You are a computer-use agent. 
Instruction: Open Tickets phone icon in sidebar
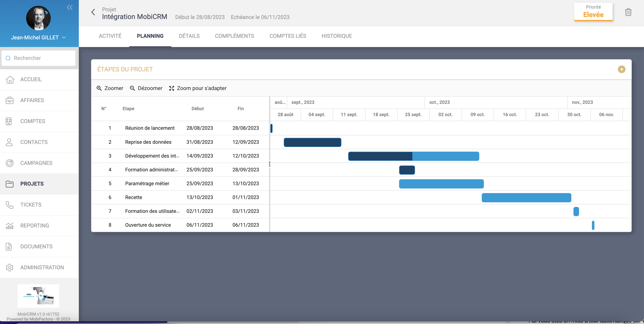coord(9,205)
